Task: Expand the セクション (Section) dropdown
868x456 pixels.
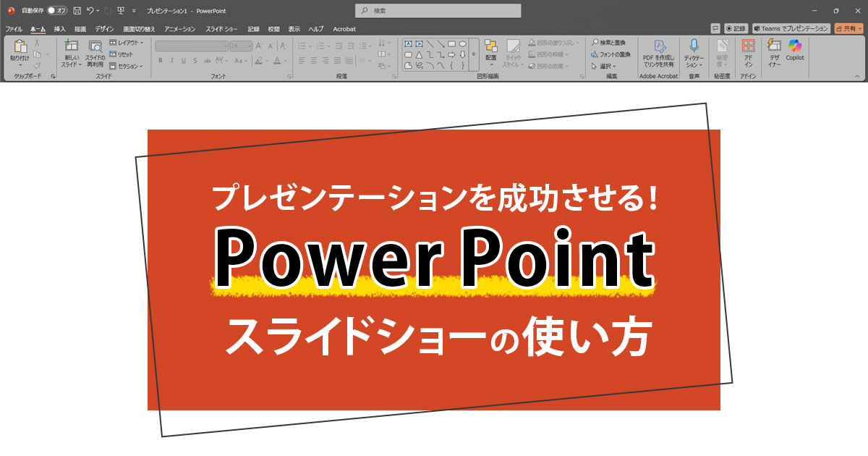Action: coord(127,66)
